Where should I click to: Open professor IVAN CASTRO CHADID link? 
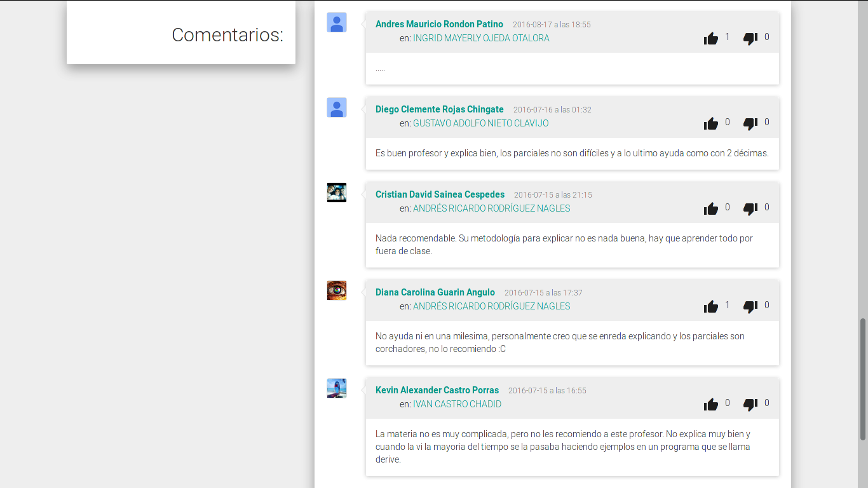(x=458, y=404)
